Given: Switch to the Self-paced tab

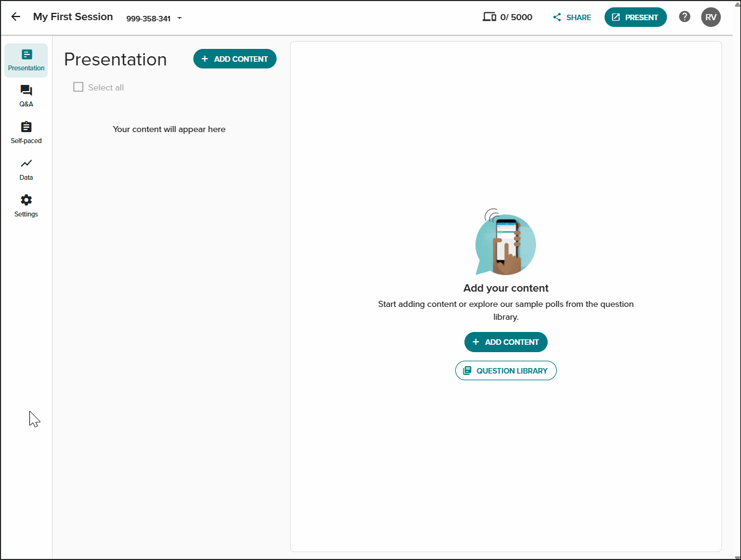Looking at the screenshot, I should [x=26, y=133].
